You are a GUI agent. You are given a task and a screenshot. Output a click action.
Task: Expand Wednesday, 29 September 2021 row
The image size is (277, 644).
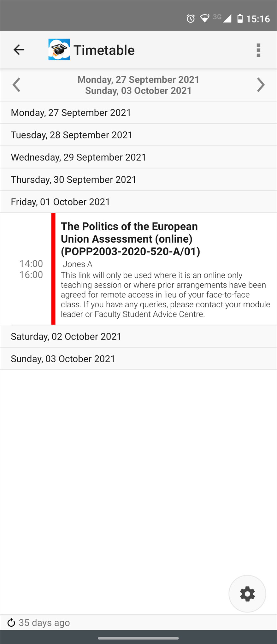click(138, 157)
